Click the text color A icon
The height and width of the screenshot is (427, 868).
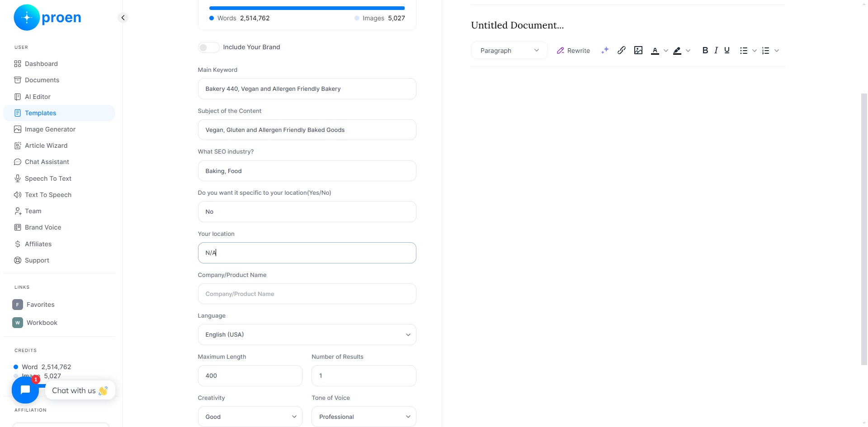[x=655, y=51]
